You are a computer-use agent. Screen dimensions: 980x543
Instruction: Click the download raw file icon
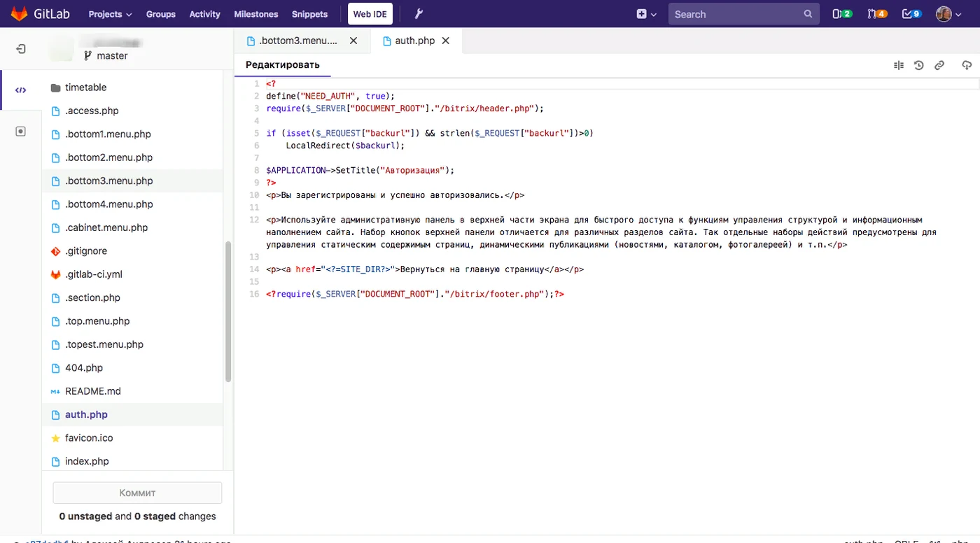pos(967,65)
